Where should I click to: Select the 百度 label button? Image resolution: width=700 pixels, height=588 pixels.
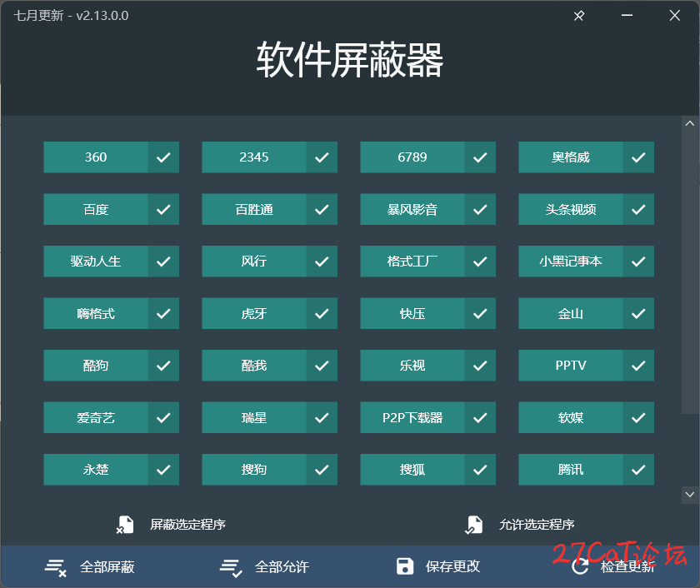coord(96,209)
